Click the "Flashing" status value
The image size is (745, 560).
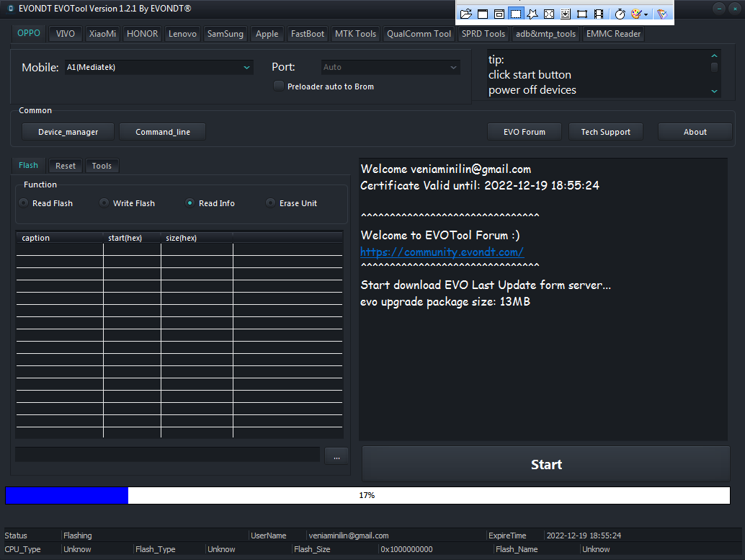[77, 535]
